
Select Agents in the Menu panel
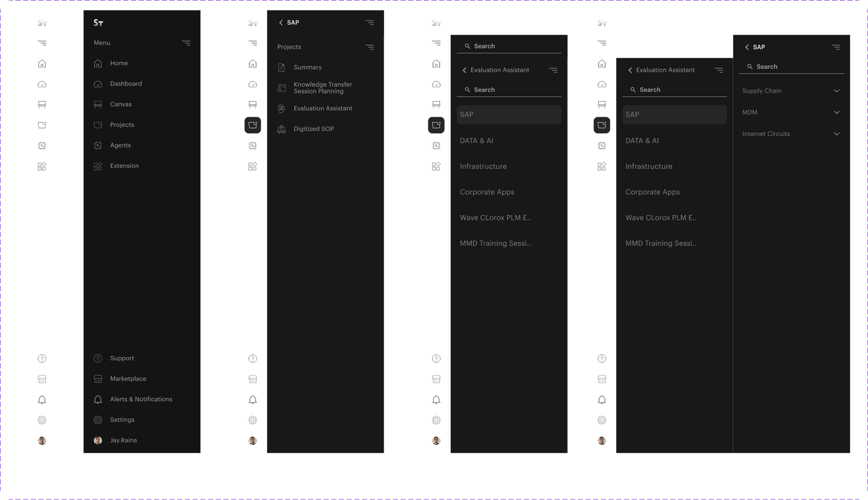120,145
